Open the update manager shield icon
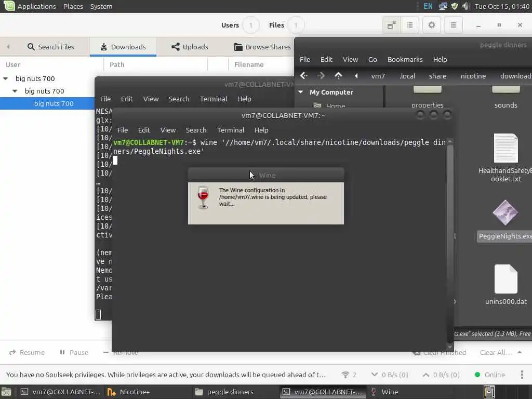The image size is (532, 399). pos(455,6)
